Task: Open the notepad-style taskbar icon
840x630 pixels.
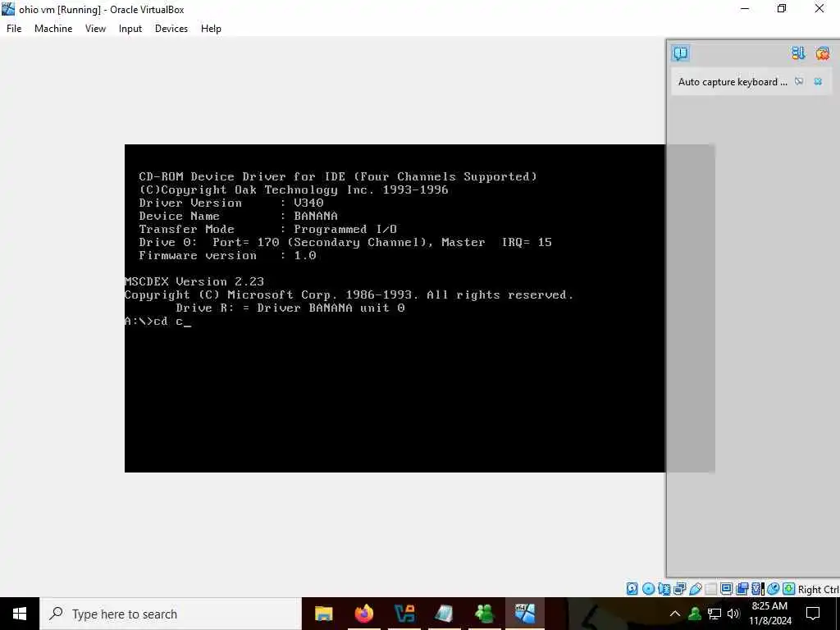Action: coord(444,614)
